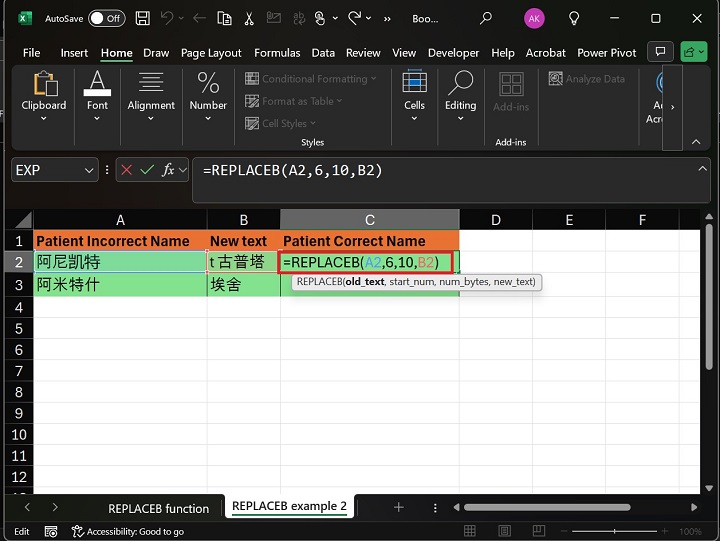Add a new sheet with plus button

tap(398, 508)
